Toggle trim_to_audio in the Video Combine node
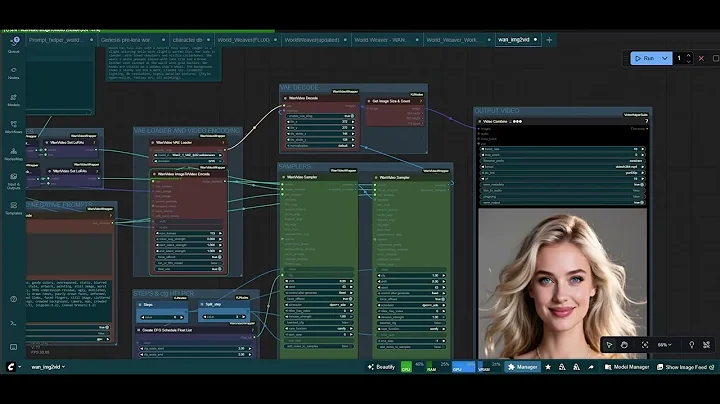Screen dimensions: 720x404 click(562, 191)
